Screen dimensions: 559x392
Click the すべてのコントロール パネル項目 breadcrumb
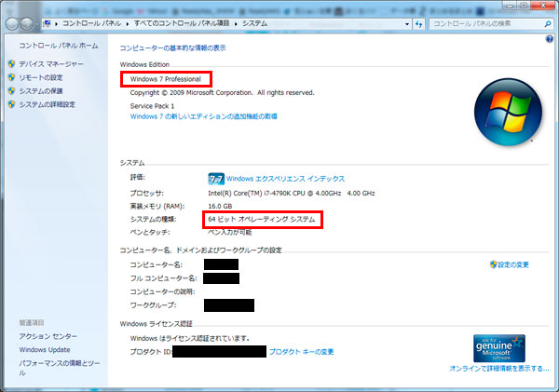[x=182, y=23]
